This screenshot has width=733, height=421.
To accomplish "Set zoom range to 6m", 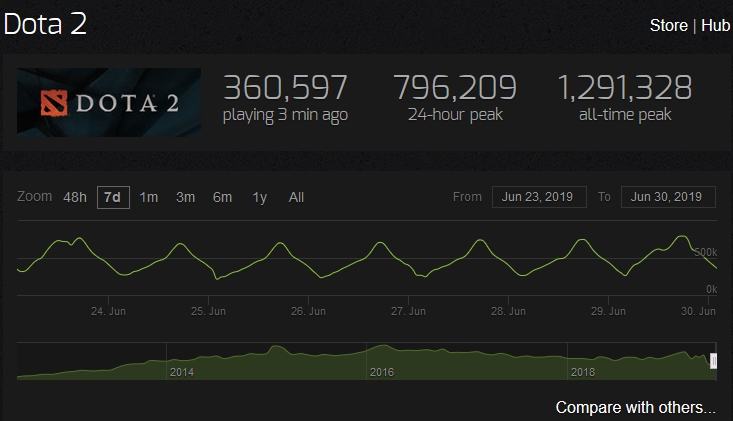I will tap(223, 197).
